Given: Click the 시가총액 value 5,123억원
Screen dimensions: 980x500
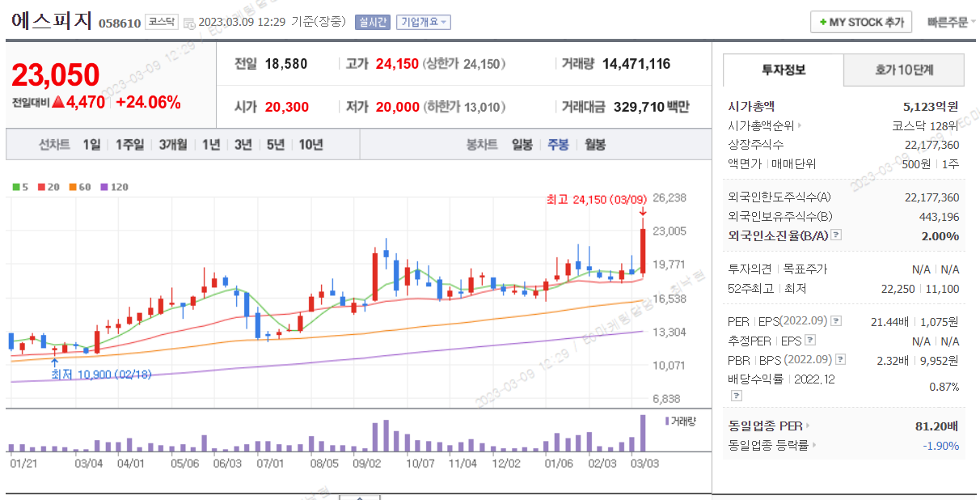Looking at the screenshot, I should (x=931, y=106).
